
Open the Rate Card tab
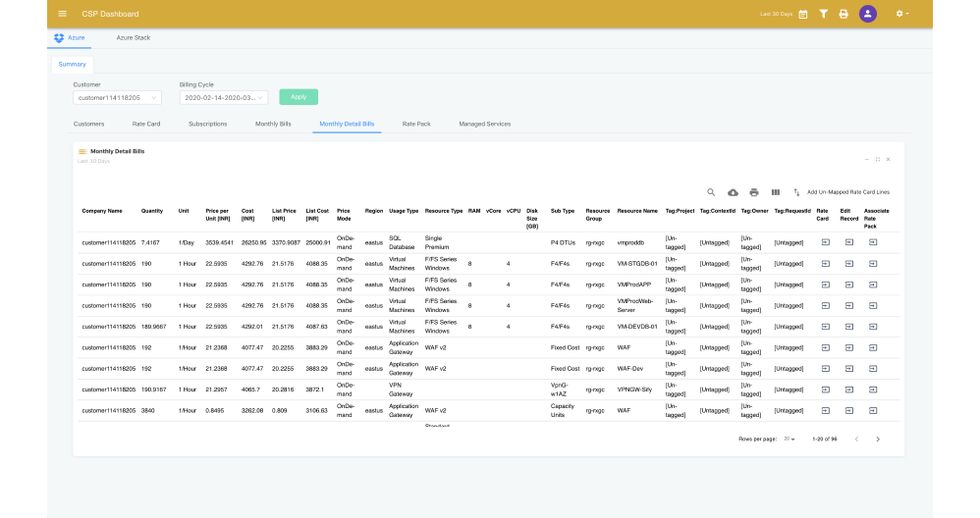pos(146,125)
